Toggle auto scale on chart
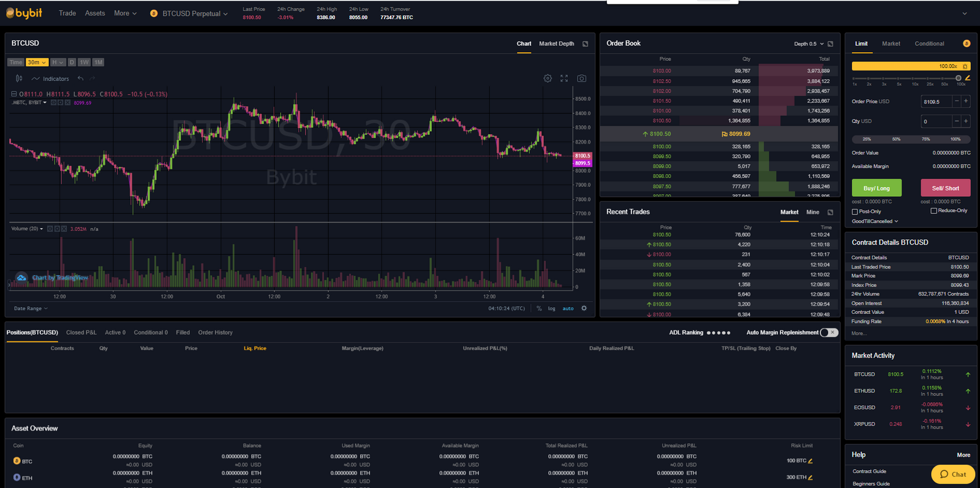The width and height of the screenshot is (980, 488). coord(568,308)
